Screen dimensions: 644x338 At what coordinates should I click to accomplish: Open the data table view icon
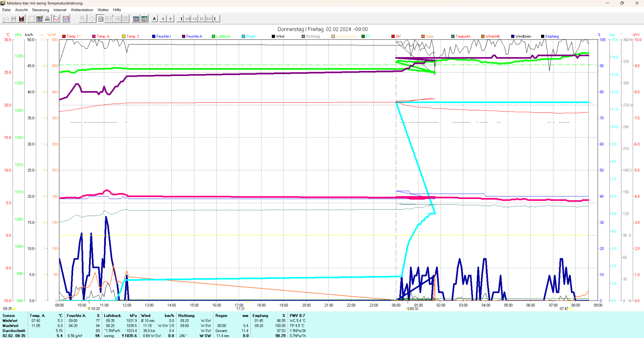[x=136, y=19]
